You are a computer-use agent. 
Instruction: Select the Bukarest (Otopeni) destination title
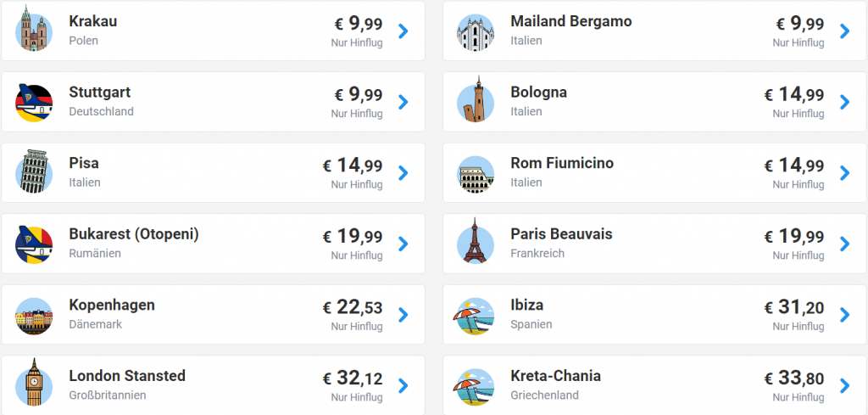pos(133,234)
